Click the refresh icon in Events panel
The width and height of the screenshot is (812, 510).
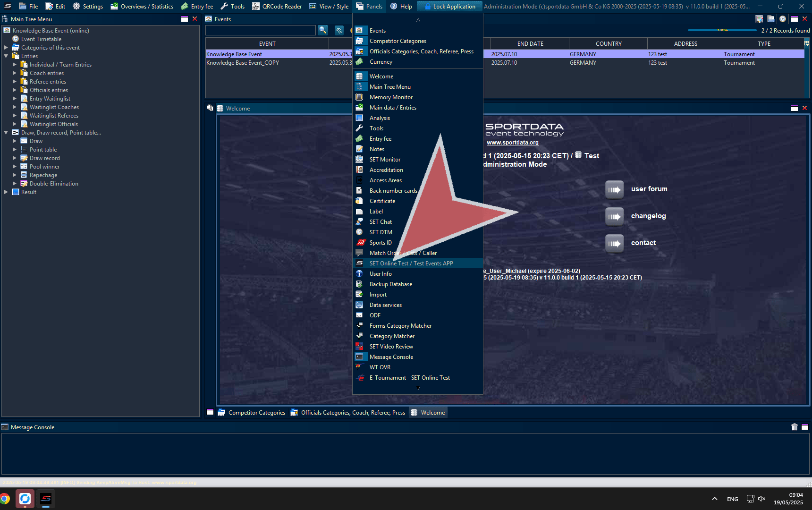click(339, 30)
